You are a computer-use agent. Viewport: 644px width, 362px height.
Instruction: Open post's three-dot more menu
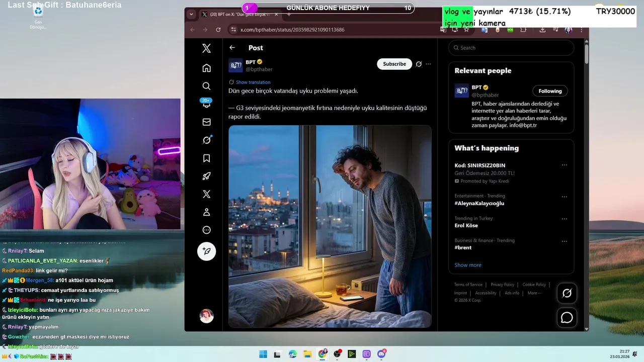(x=428, y=64)
